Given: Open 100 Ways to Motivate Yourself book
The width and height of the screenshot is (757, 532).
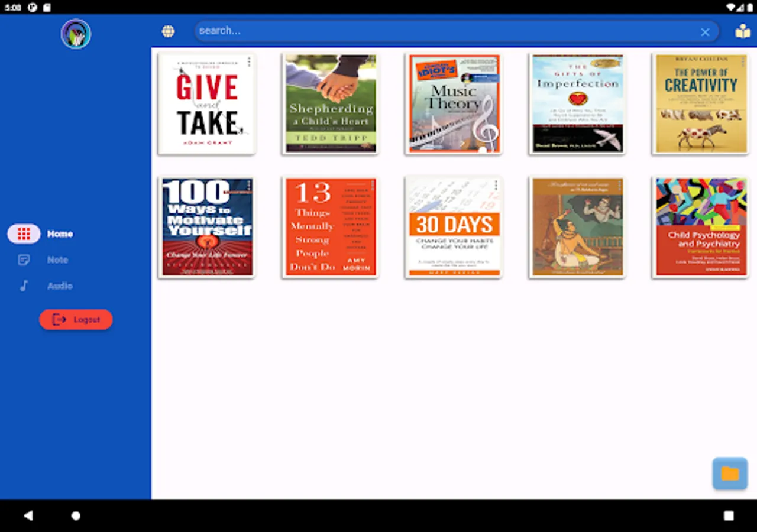Looking at the screenshot, I should [x=206, y=228].
